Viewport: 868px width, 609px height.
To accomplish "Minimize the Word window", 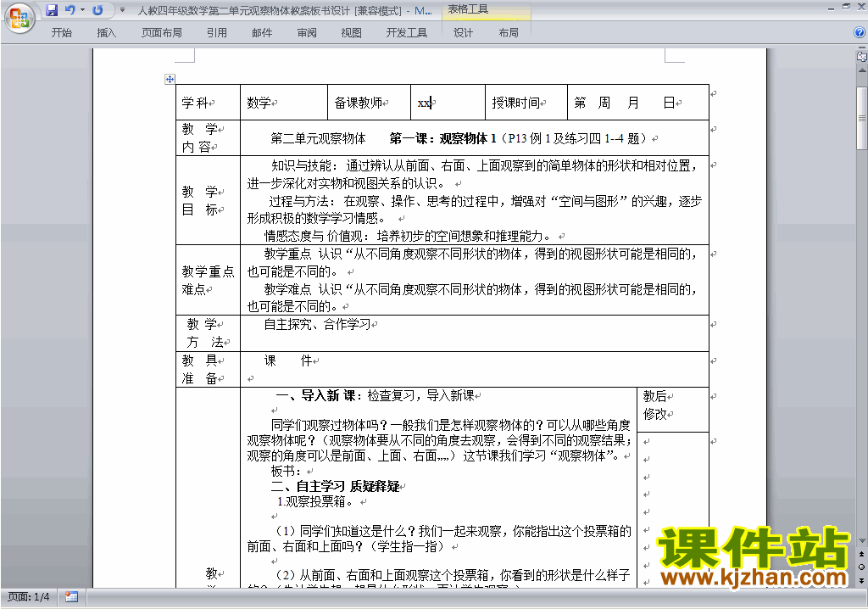I will click(831, 8).
